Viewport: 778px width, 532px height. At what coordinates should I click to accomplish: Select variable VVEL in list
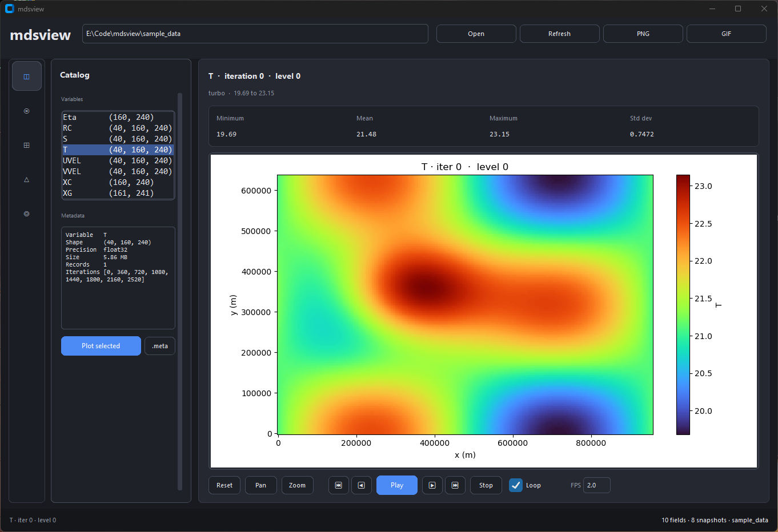118,171
